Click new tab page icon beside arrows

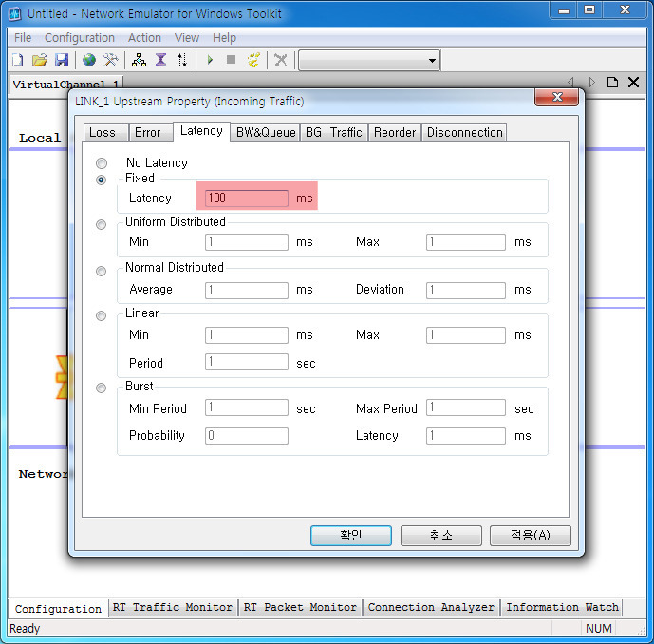click(x=612, y=83)
